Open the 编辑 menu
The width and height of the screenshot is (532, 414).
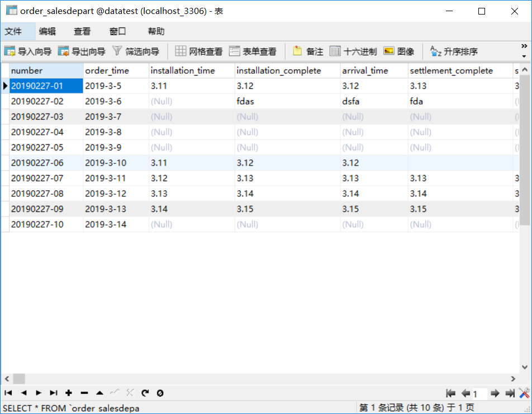pyautogui.click(x=47, y=31)
